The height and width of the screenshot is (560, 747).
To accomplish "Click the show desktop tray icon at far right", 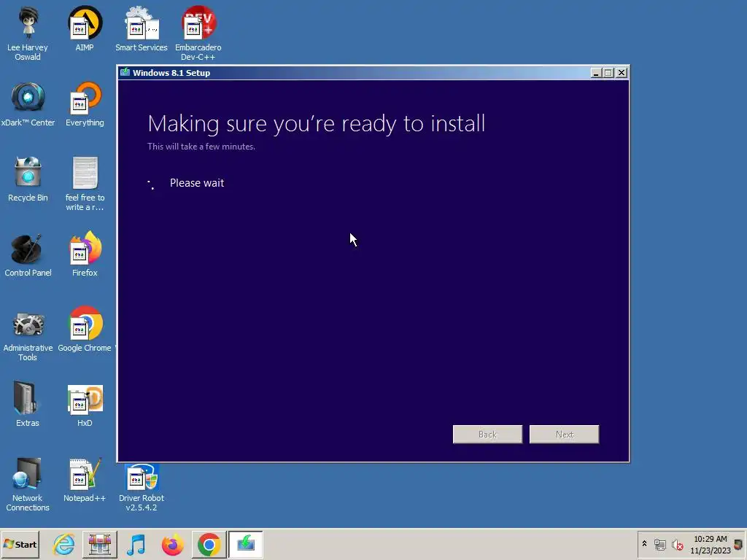I will click(x=738, y=544).
